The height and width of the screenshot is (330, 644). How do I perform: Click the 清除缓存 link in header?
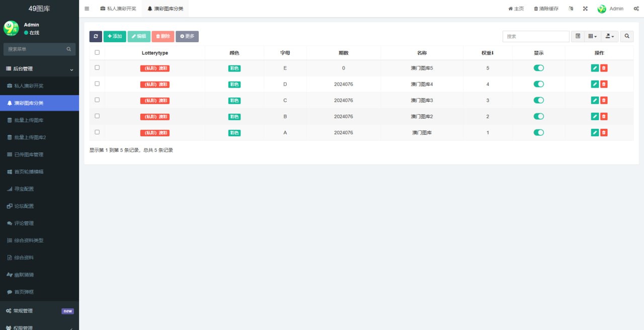coord(546,9)
